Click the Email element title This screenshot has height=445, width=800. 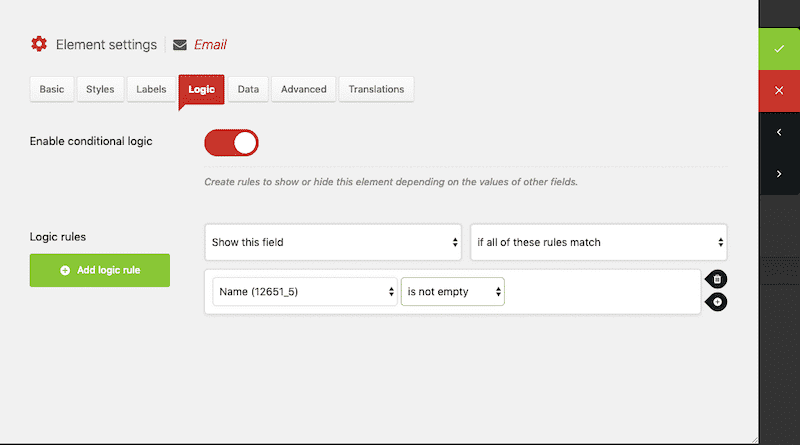(210, 45)
